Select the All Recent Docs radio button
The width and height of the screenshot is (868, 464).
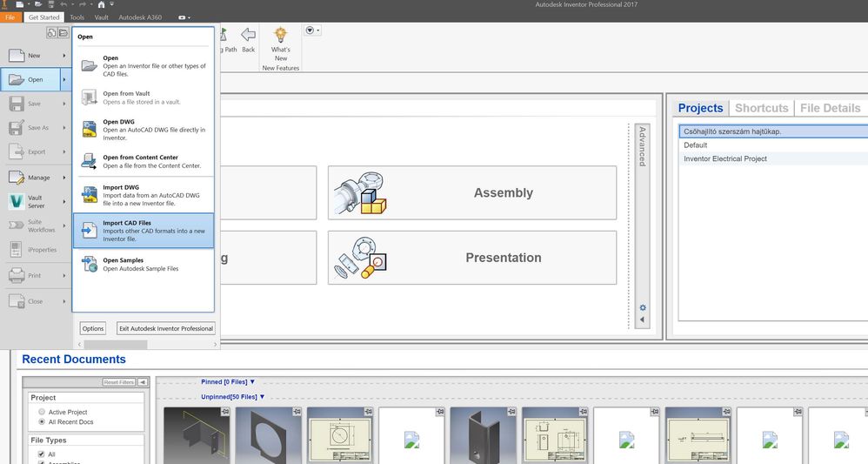[x=42, y=422]
